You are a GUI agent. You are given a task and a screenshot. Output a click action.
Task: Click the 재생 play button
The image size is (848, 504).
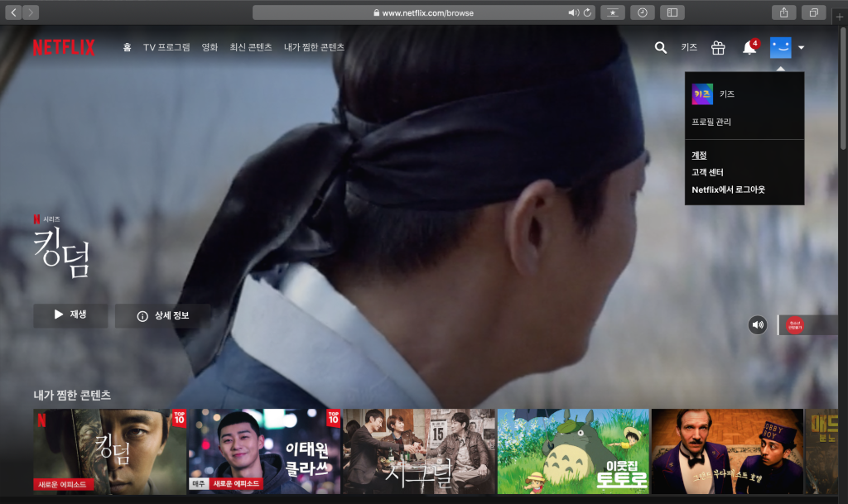click(x=71, y=315)
